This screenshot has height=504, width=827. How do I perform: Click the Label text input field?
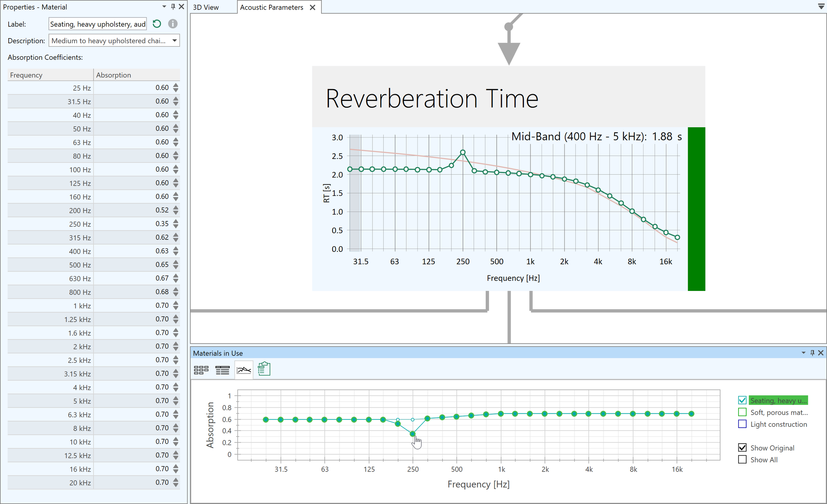97,24
